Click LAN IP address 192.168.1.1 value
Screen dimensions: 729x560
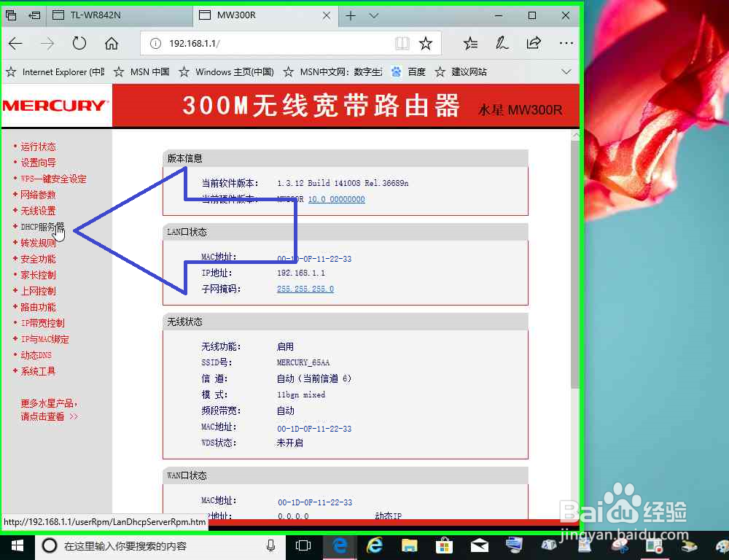click(301, 273)
